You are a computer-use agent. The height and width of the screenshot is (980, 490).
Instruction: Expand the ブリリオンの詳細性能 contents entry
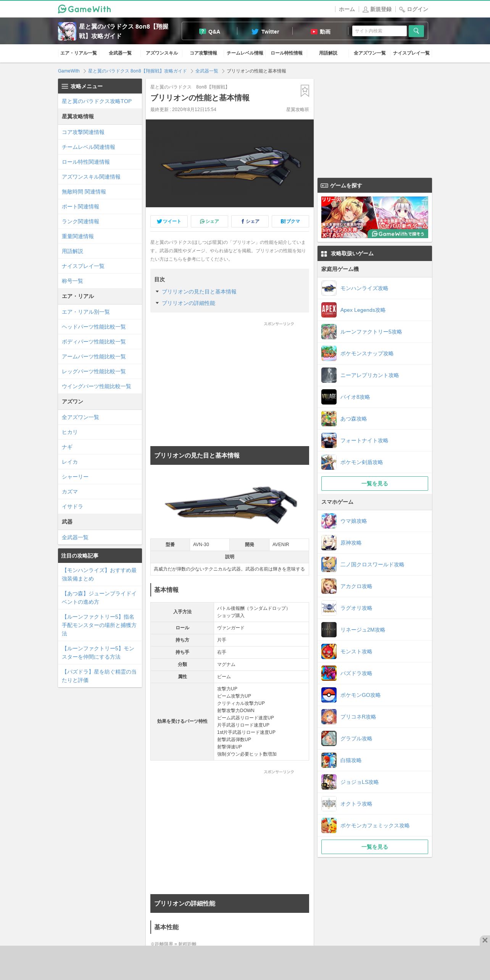tap(188, 303)
